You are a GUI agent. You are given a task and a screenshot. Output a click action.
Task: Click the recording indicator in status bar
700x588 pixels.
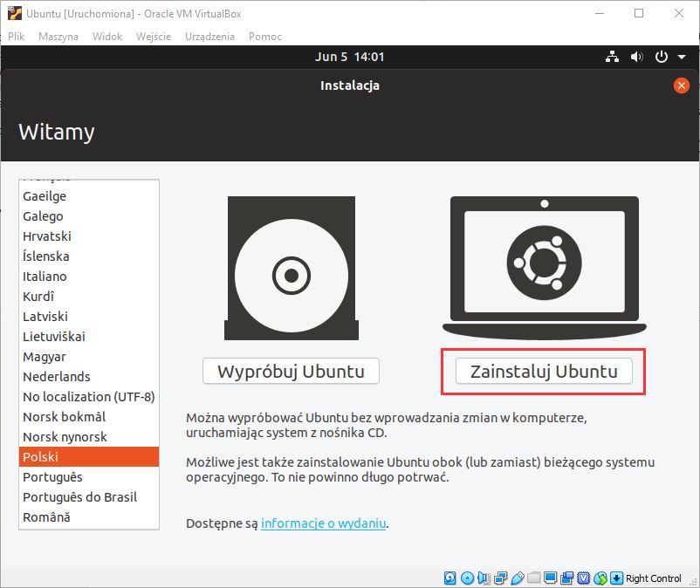pyautogui.click(x=567, y=578)
